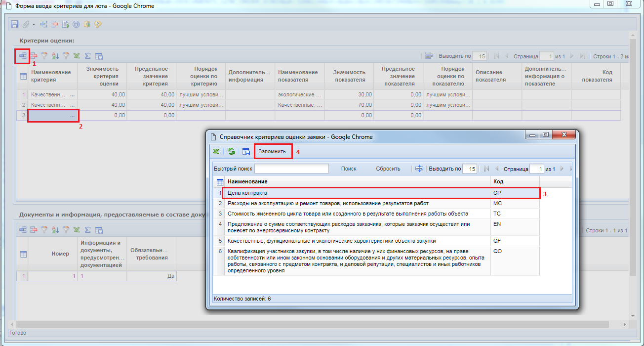
Task: Click the Страница number field in main grid pager
Action: coord(547,56)
